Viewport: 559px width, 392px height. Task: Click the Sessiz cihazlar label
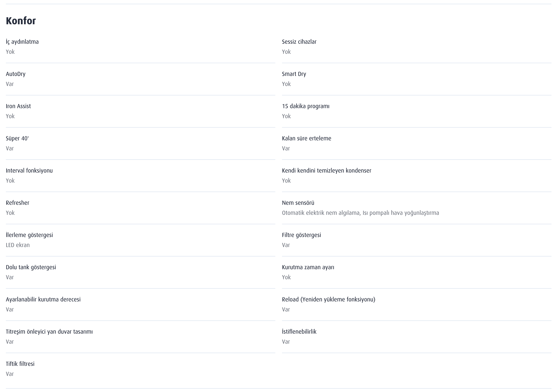[x=299, y=42]
